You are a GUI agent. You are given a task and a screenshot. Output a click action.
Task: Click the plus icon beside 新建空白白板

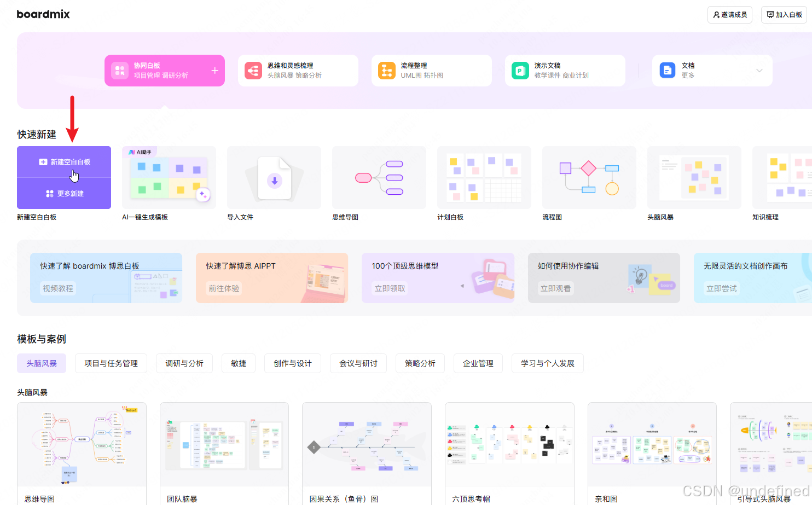point(43,162)
